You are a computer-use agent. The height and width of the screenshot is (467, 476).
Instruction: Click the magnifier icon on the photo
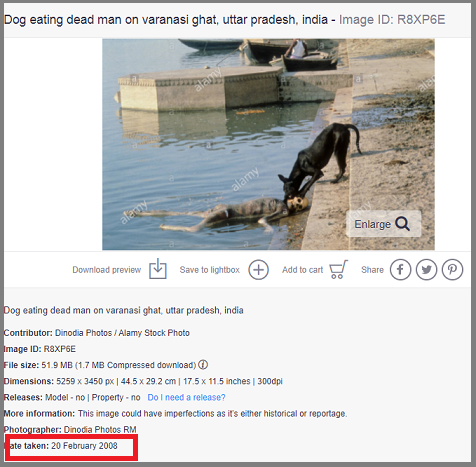(x=402, y=224)
